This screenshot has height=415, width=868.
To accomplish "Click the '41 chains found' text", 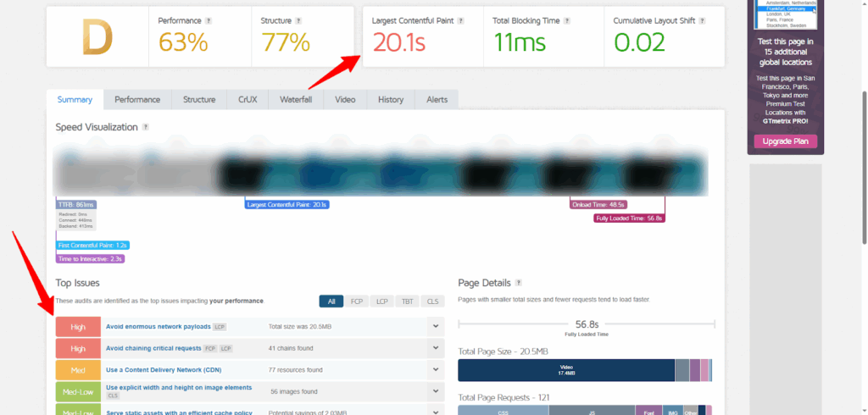I will coord(291,348).
